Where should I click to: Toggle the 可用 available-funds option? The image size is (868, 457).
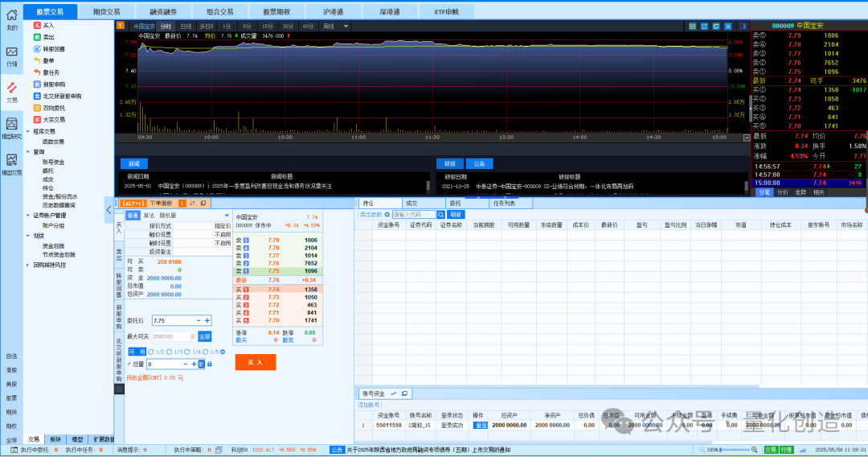tap(137, 352)
